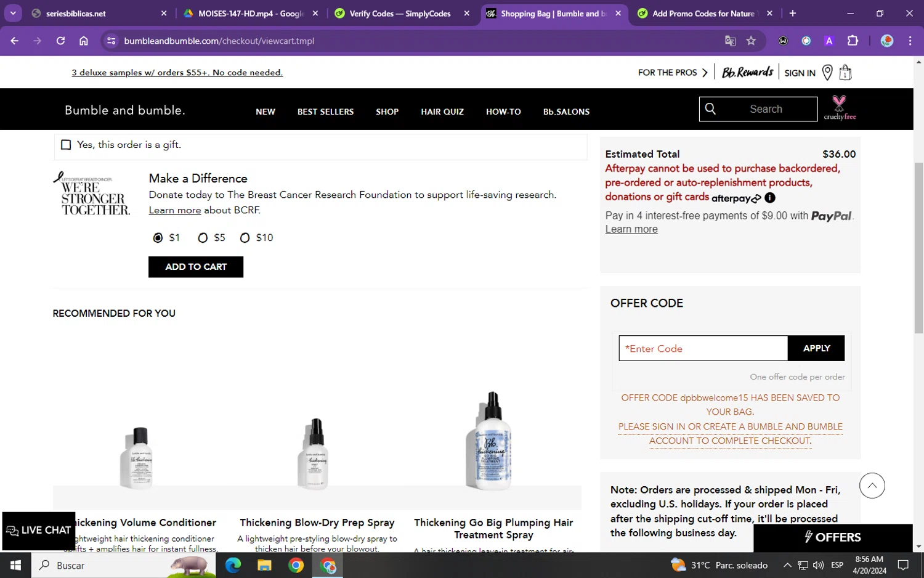The height and width of the screenshot is (578, 924).
Task: Close the Shopping Bag tab
Action: click(618, 14)
